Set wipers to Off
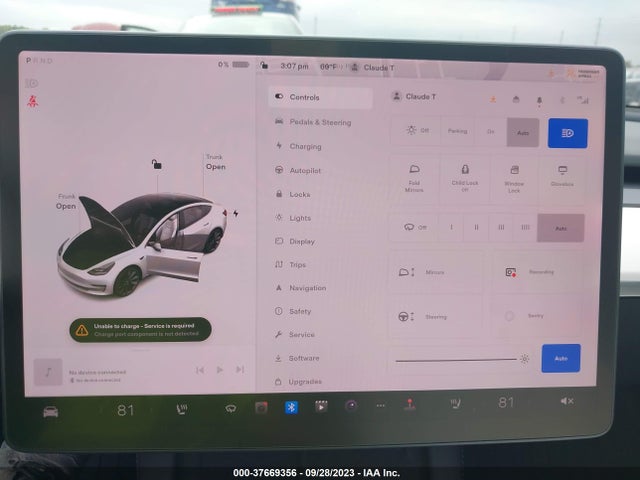 pos(415,227)
